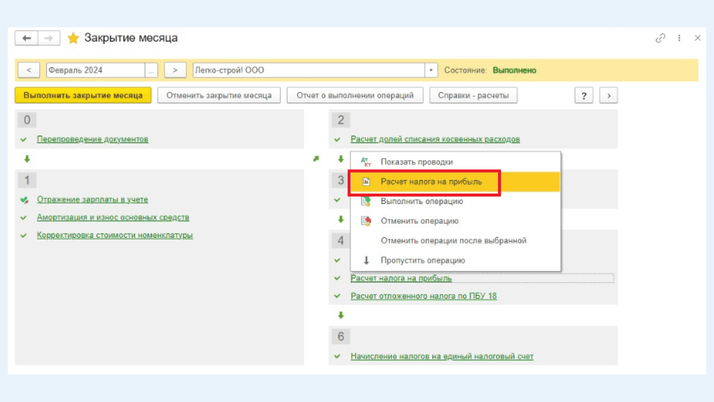Viewport: 714px width, 402px height.
Task: Click the favorites star icon
Action: click(x=73, y=38)
